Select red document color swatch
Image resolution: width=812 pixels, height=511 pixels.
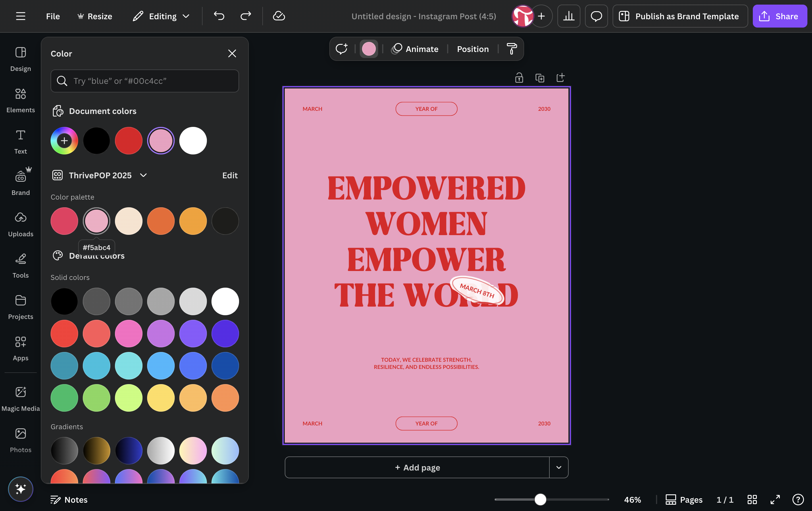tap(129, 140)
